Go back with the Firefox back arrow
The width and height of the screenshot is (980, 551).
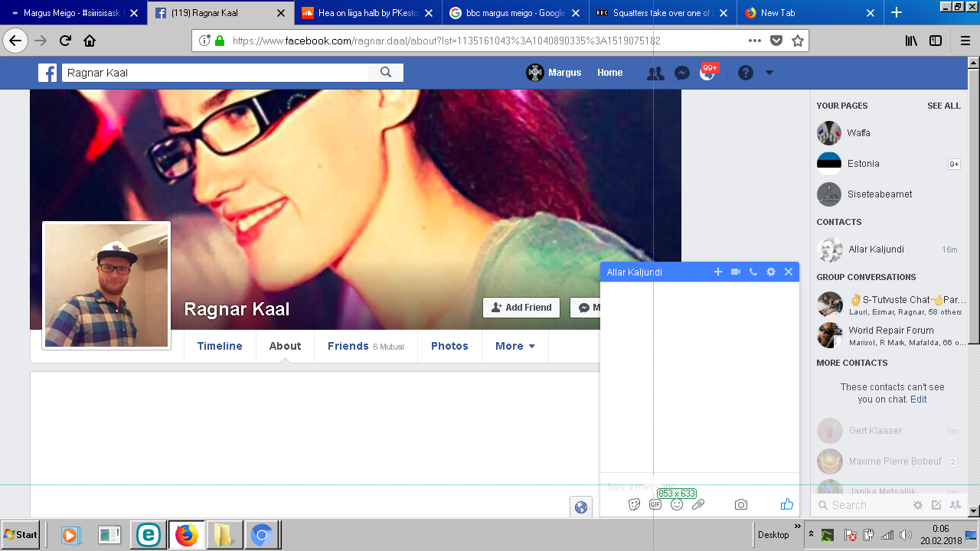[15, 41]
